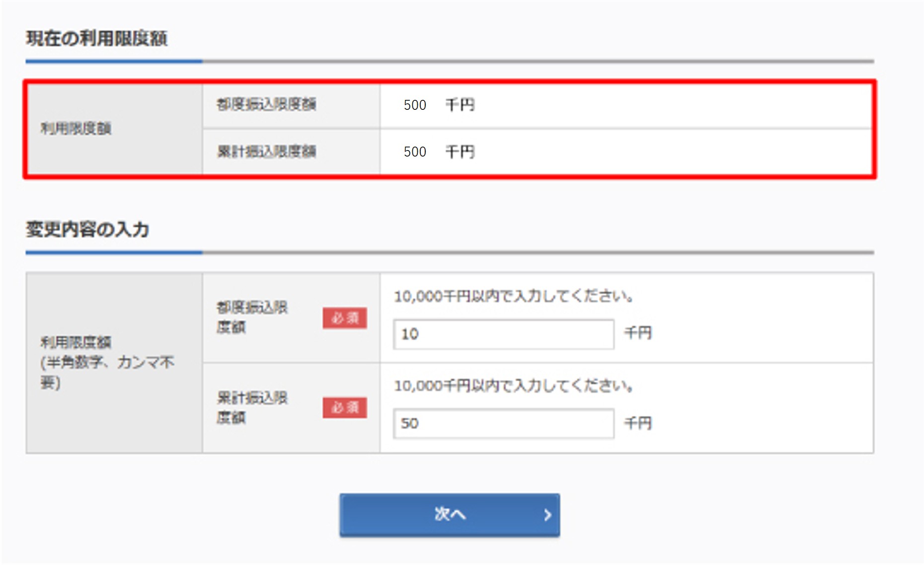Click the 都度振込限度額 label in the input form
Screen dimensions: 924x565
(252, 317)
